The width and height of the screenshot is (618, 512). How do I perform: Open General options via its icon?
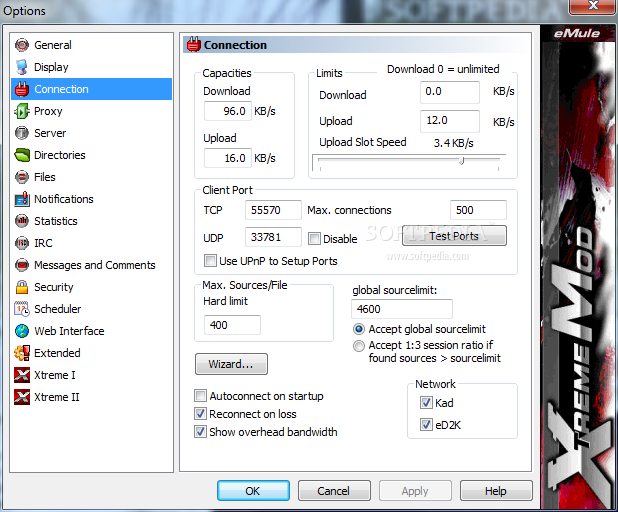tap(22, 45)
